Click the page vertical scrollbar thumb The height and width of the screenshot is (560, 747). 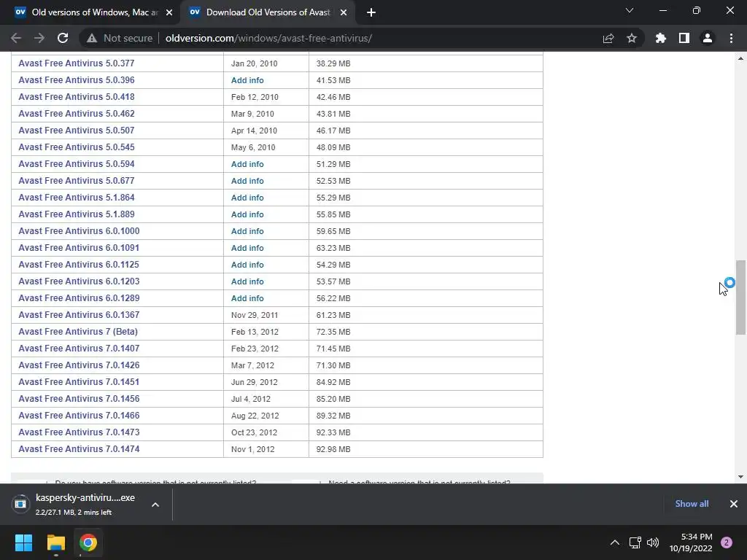coord(741,297)
